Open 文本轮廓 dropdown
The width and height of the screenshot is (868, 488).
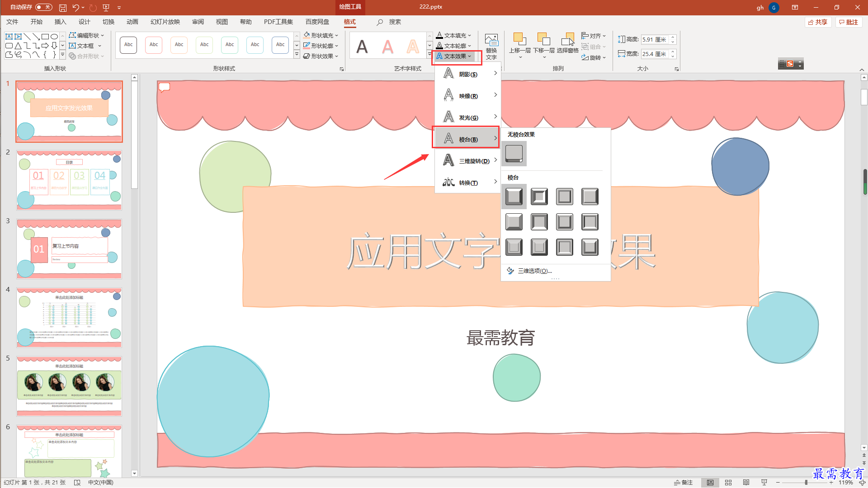tap(454, 46)
